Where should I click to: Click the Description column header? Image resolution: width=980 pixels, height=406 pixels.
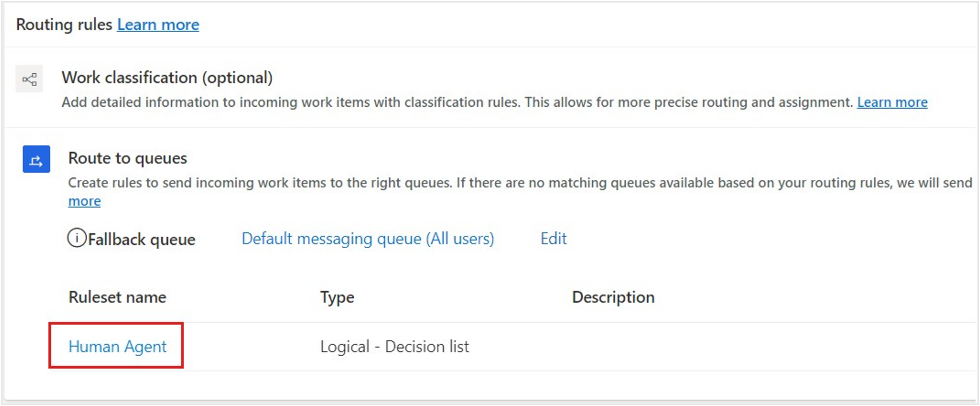click(613, 298)
